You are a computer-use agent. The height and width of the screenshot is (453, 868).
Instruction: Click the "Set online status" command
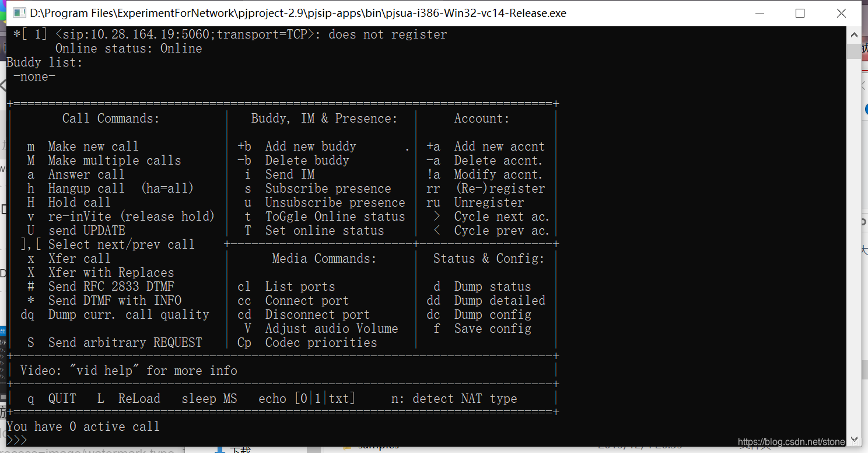click(x=314, y=231)
